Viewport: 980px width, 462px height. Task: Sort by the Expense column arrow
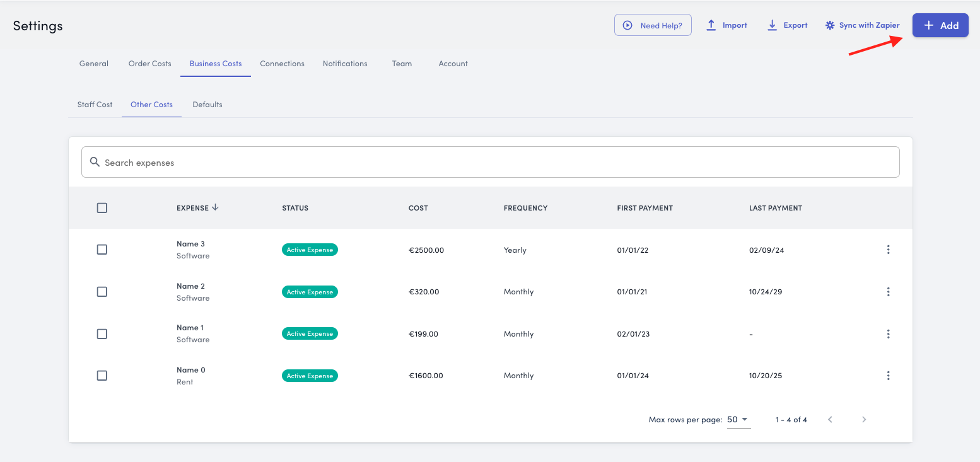pos(215,207)
